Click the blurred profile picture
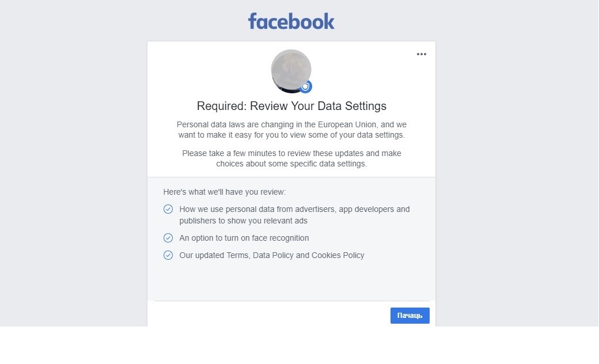Viewport: 599px width, 364px height. click(x=291, y=71)
